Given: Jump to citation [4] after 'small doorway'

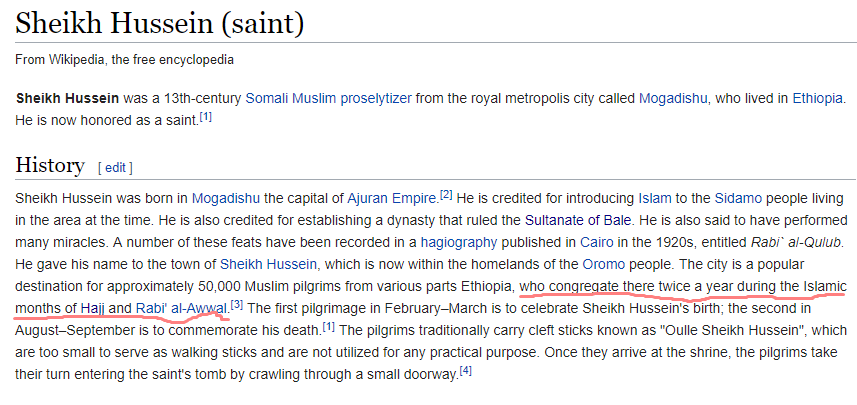Looking at the screenshot, I should [465, 371].
